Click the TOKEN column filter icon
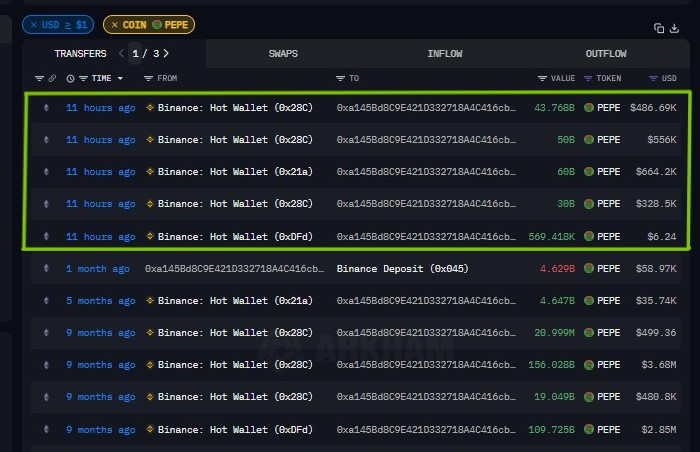Screen dimensions: 700x452 [589, 78]
